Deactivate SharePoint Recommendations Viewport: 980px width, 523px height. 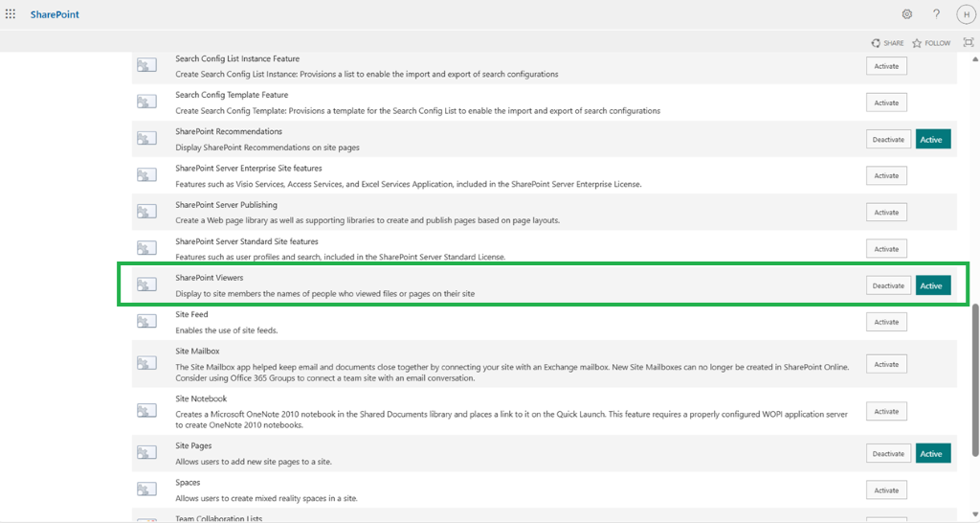pyautogui.click(x=888, y=140)
